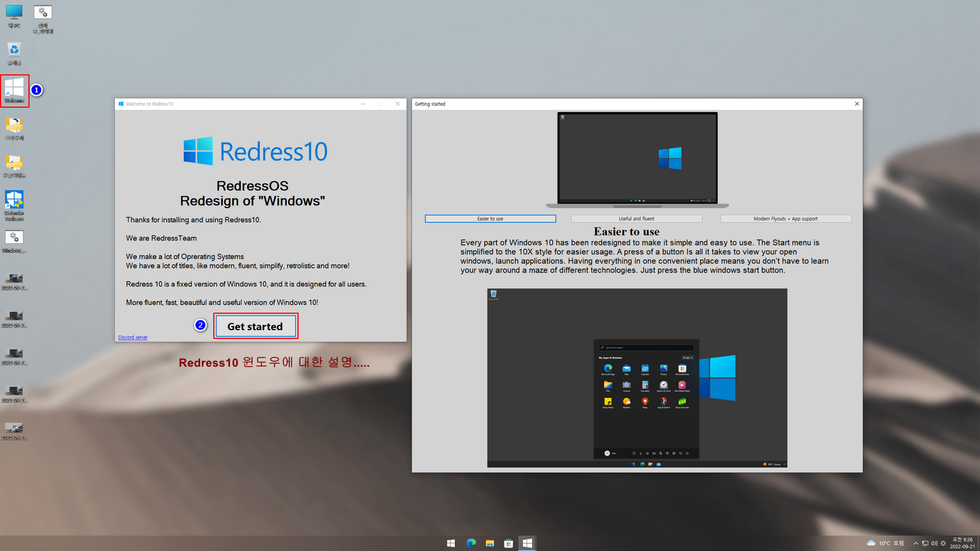
Task: Click the Start menu screenshot in Getting started
Action: 637,378
